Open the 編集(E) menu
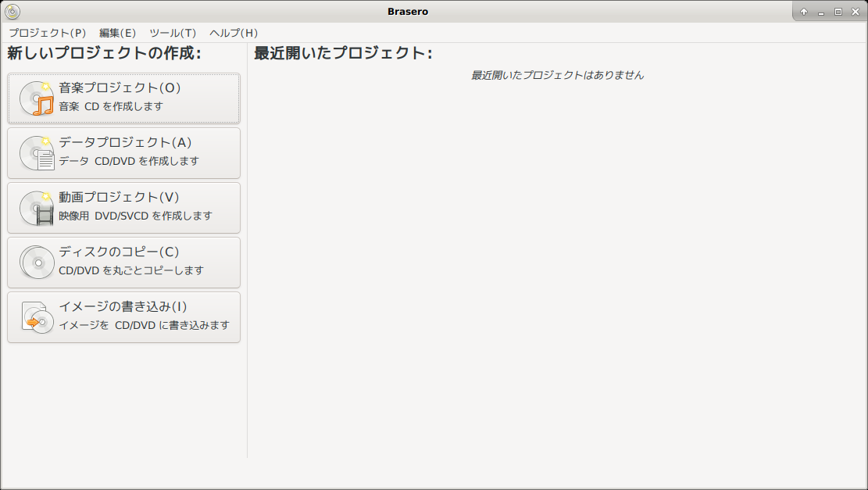The width and height of the screenshot is (868, 490). click(x=117, y=34)
